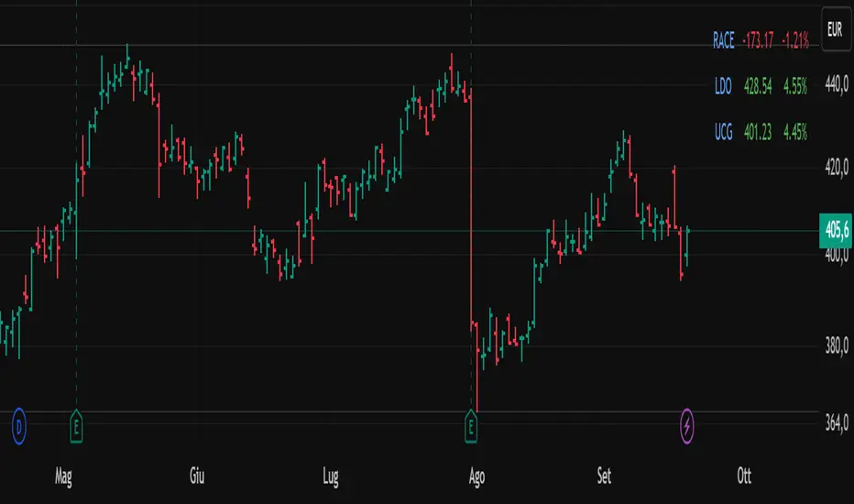
Task: Open the EUR currency selector
Action: [x=835, y=29]
